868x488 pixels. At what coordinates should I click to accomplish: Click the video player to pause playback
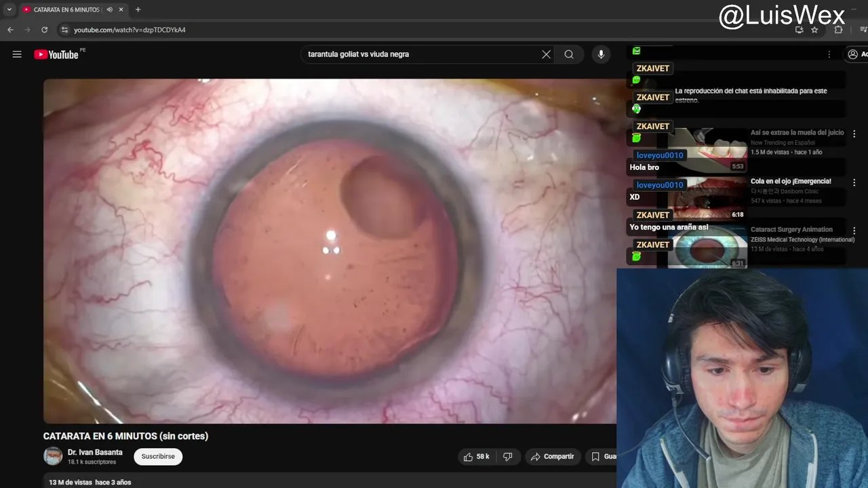coord(330,251)
